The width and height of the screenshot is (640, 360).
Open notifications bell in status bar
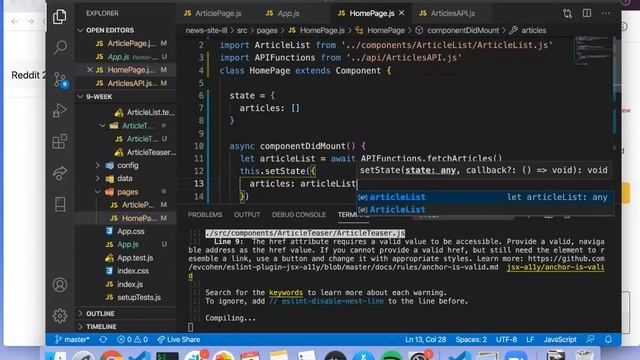608,340
